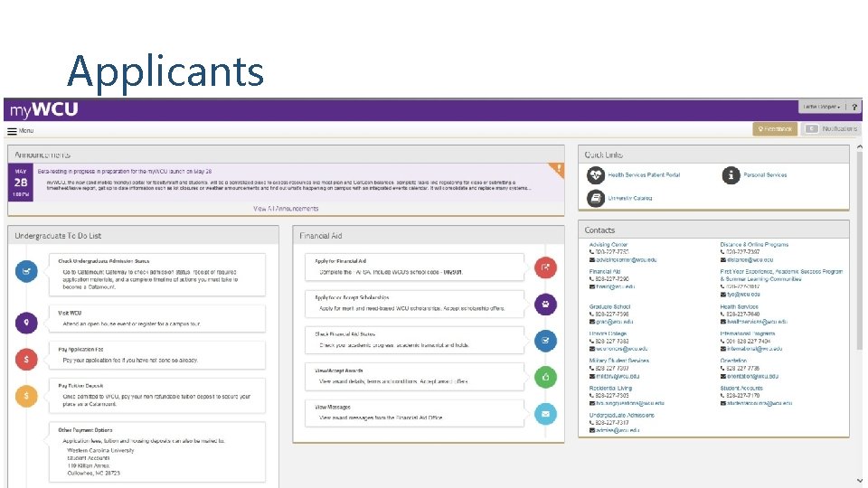868x488 pixels.
Task: Click Residential Living contact name
Action: 610,389
